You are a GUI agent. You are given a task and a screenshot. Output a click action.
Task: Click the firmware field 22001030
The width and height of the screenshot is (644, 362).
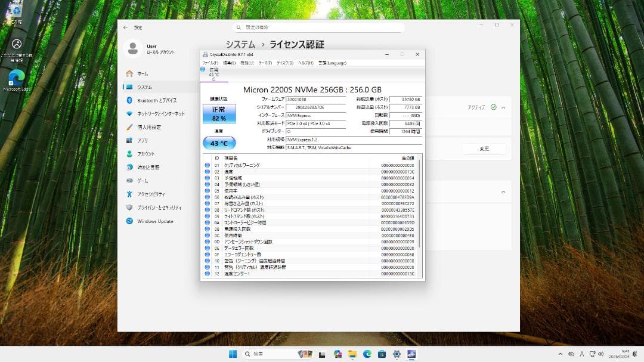click(315, 100)
